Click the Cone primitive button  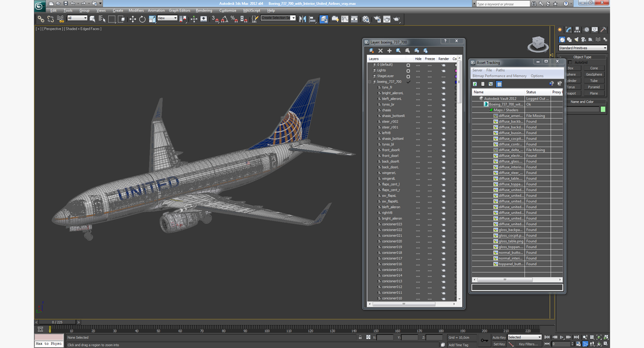tap(594, 68)
